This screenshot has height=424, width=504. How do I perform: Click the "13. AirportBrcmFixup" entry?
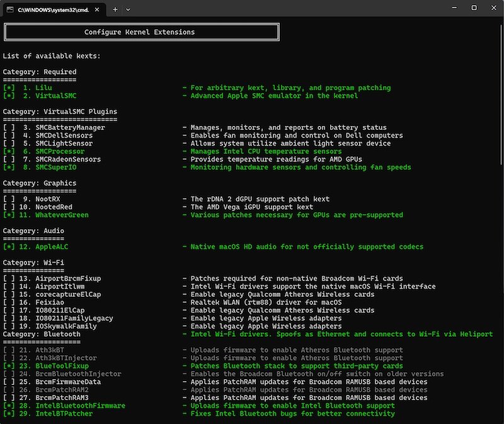point(60,278)
